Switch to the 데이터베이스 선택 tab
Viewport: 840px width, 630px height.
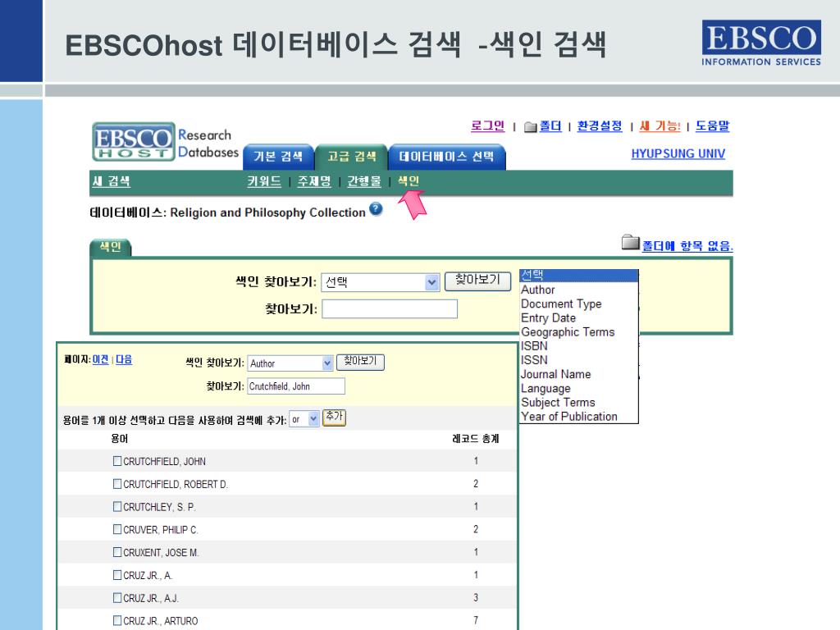(446, 157)
